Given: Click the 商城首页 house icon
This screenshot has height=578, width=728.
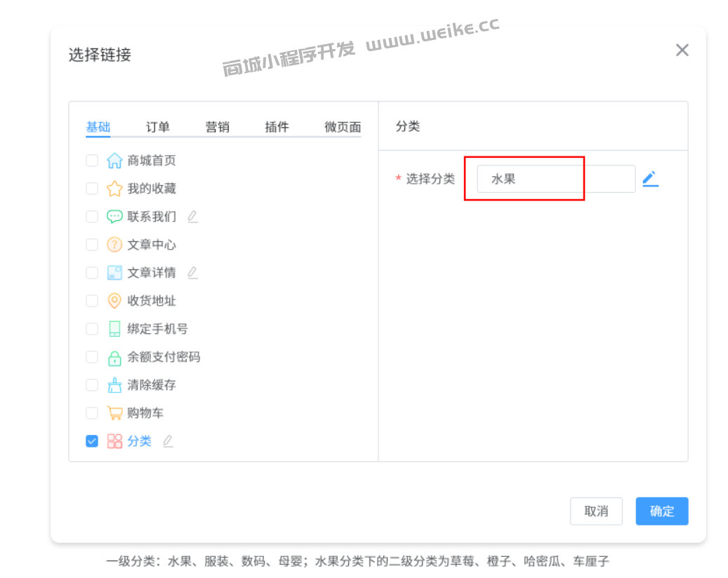Looking at the screenshot, I should pos(114,161).
